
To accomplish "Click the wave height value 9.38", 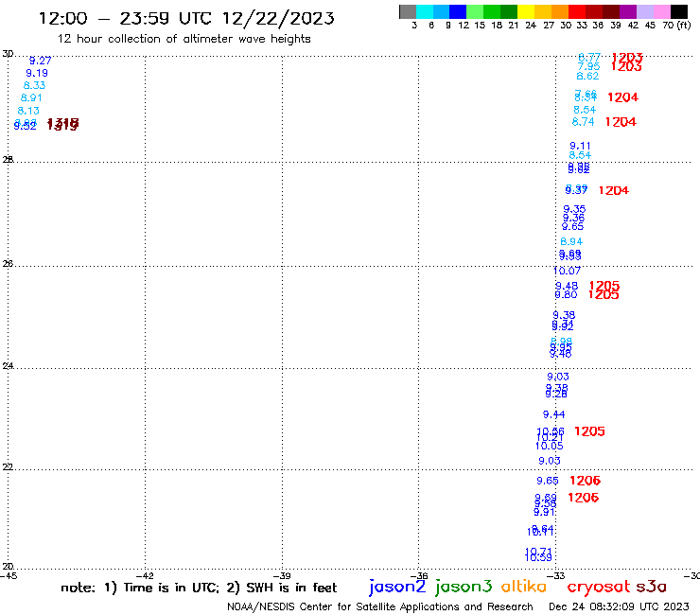I will coord(564,315).
